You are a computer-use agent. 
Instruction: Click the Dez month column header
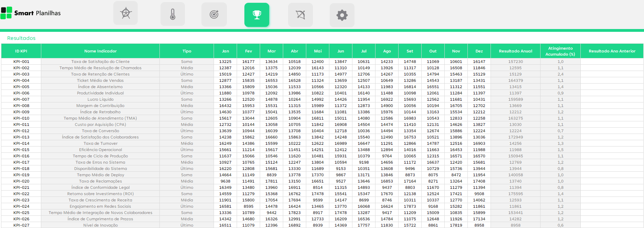479,51
